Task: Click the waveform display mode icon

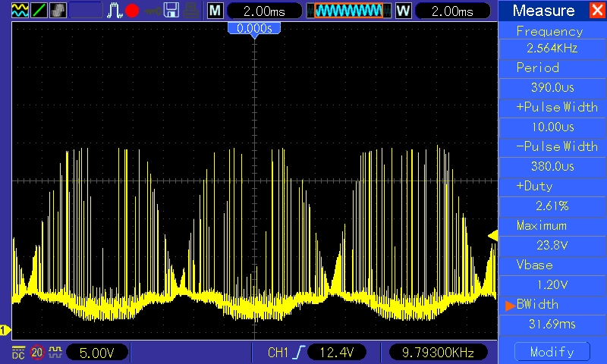Action: coord(18,11)
